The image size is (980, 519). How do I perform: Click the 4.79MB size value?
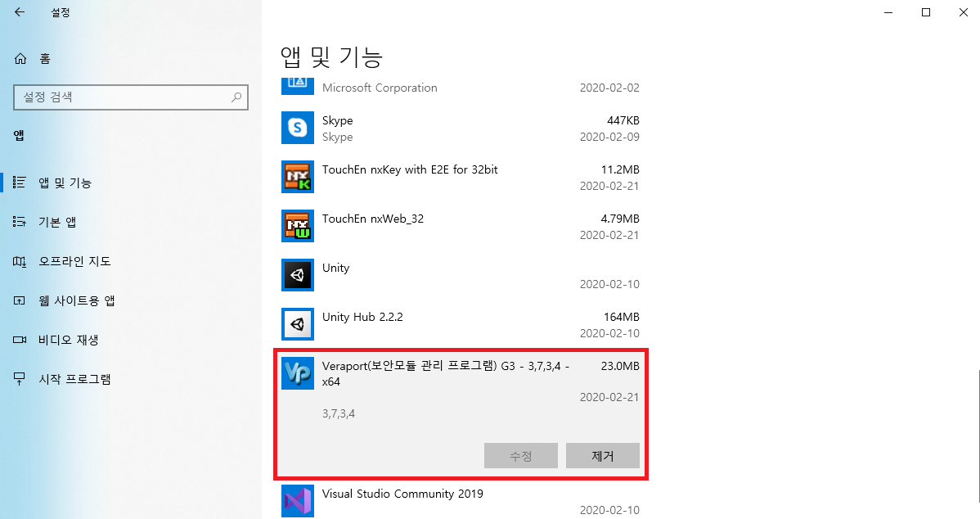(x=620, y=219)
